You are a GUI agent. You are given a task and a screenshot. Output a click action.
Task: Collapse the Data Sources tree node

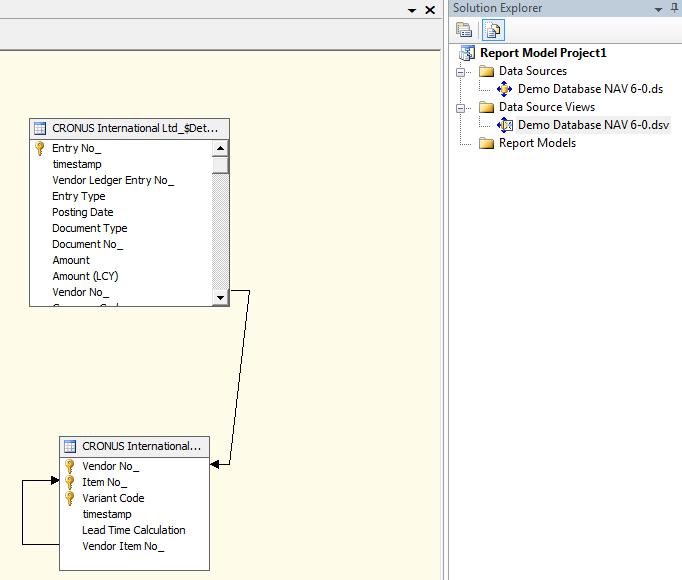pos(461,72)
